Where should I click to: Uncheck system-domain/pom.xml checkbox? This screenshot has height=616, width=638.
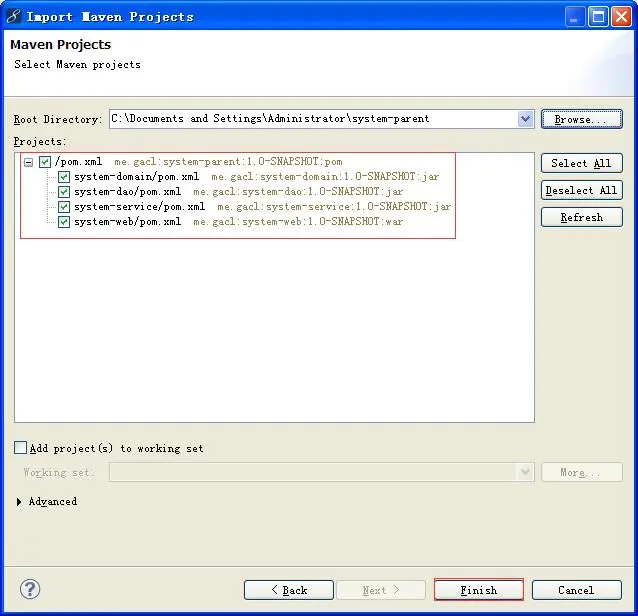tap(64, 177)
